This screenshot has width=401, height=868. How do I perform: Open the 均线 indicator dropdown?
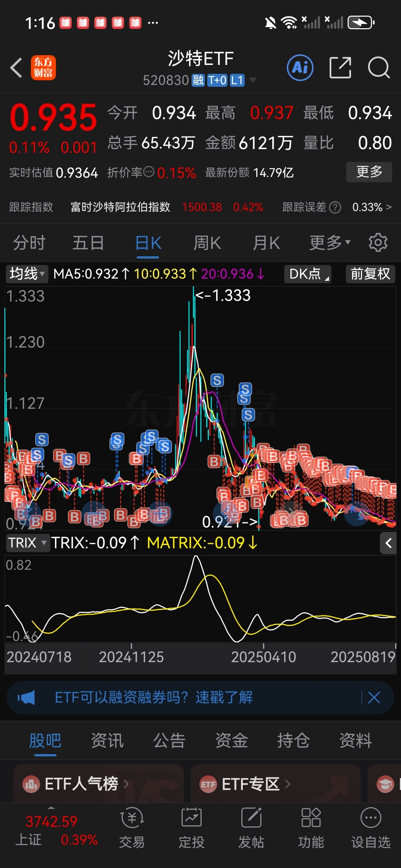coord(27,274)
